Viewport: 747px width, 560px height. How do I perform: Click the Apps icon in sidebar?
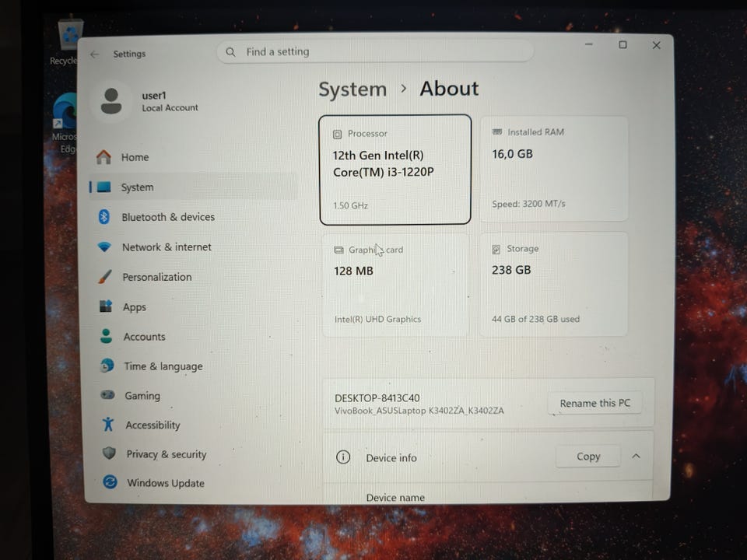click(x=106, y=306)
